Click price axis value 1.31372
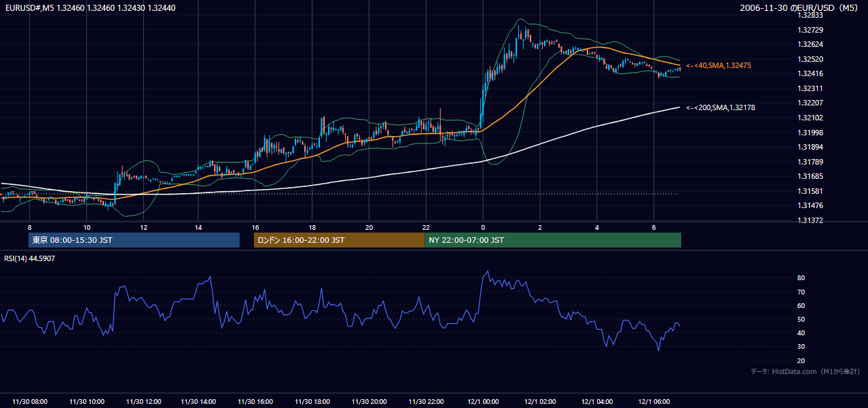The width and height of the screenshot is (868, 408). (x=811, y=220)
